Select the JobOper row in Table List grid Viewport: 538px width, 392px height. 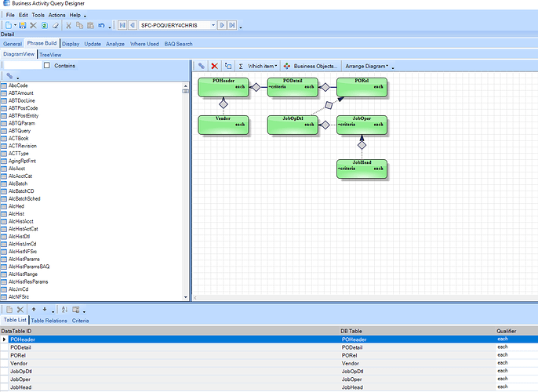(x=269, y=379)
